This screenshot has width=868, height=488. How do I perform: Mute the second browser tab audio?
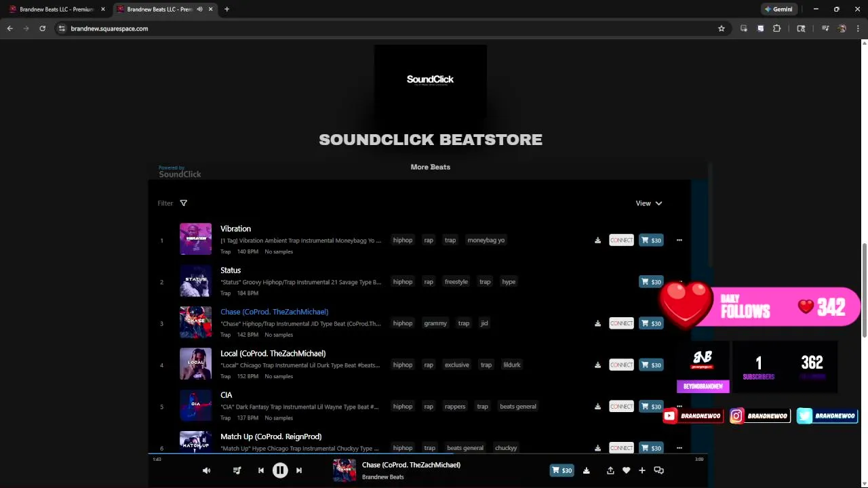click(x=199, y=9)
